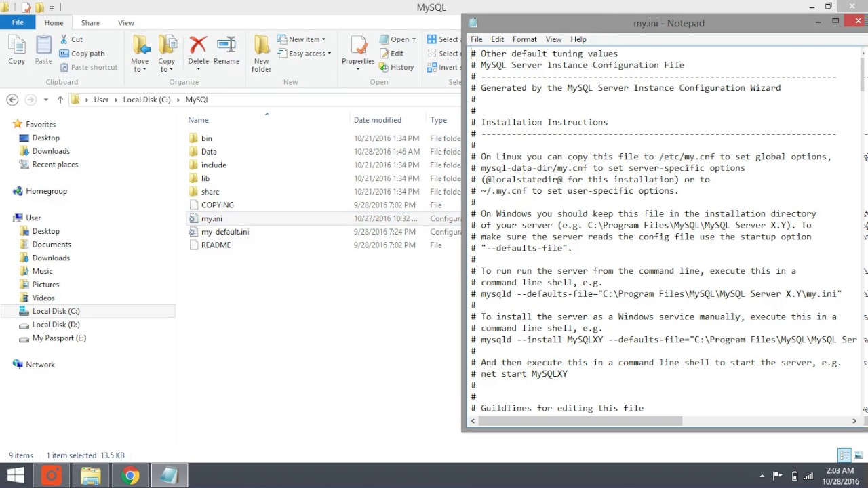Sort by the Date modified column header
The width and height of the screenshot is (868, 488).
(x=378, y=120)
